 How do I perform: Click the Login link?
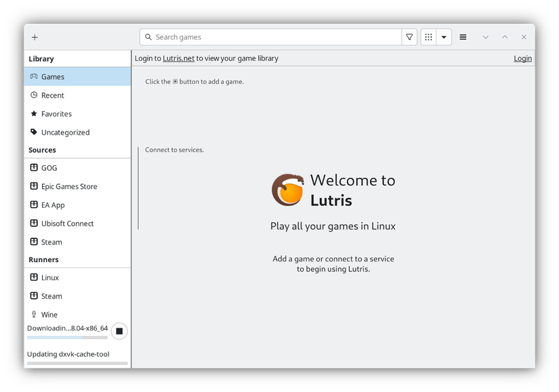point(522,58)
